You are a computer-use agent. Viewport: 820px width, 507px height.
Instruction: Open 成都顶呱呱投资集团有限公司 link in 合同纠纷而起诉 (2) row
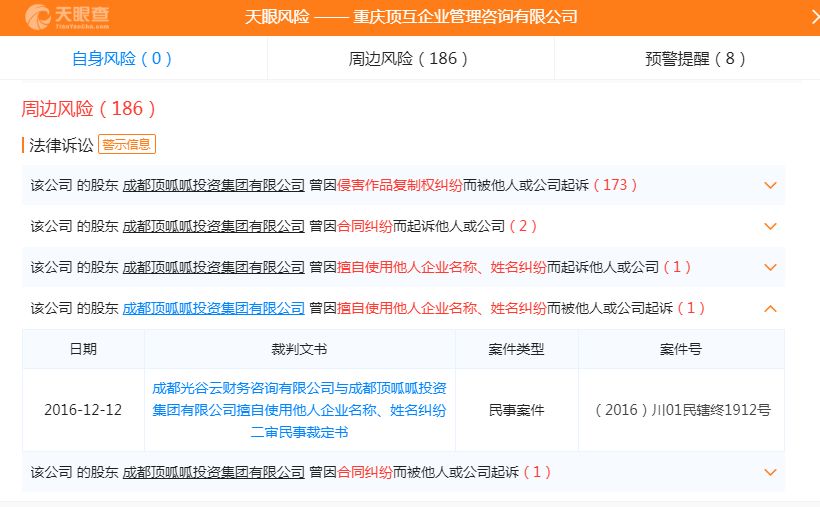coord(213,226)
